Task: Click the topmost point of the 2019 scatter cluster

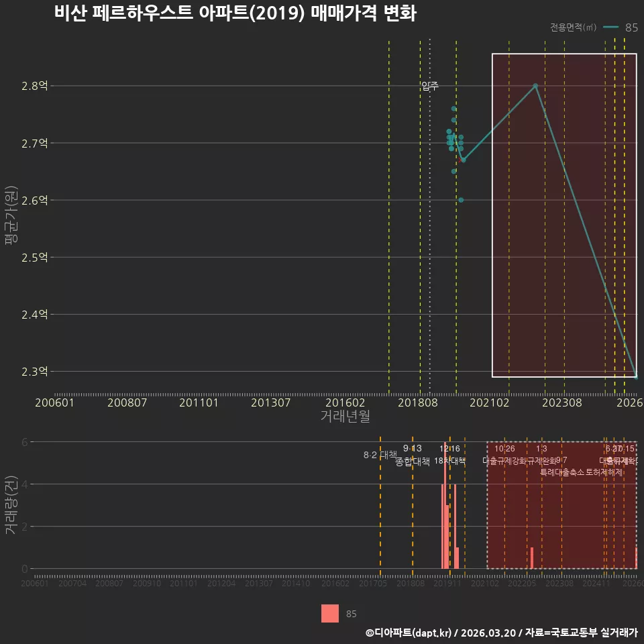Action: point(454,109)
